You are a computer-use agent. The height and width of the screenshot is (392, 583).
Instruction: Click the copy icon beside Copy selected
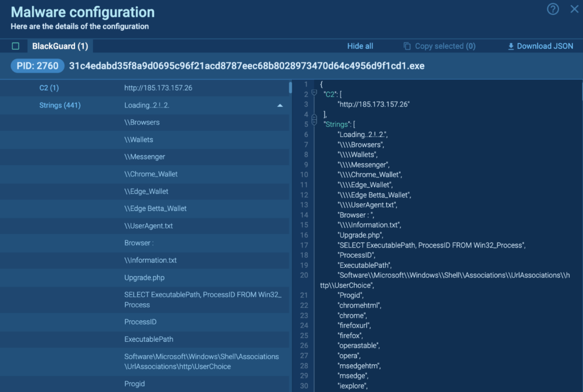coord(407,46)
